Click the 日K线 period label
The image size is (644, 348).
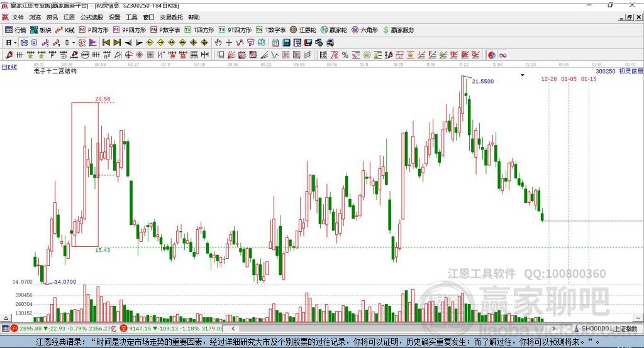[x=9, y=67]
